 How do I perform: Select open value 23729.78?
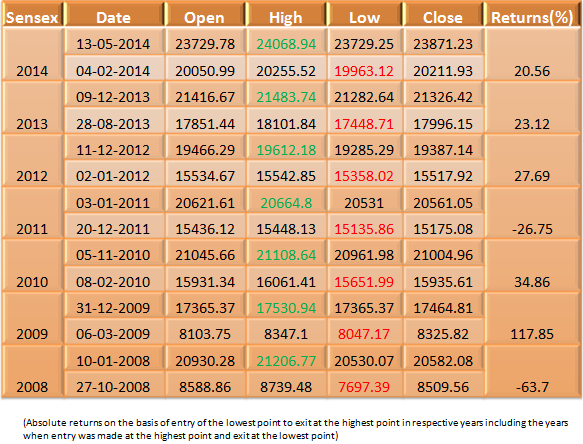coord(205,44)
